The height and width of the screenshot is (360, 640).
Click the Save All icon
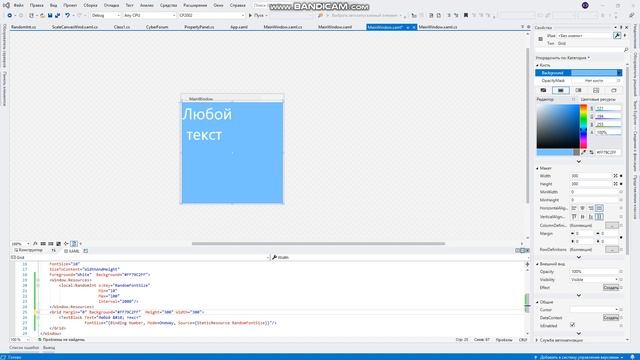(57, 16)
